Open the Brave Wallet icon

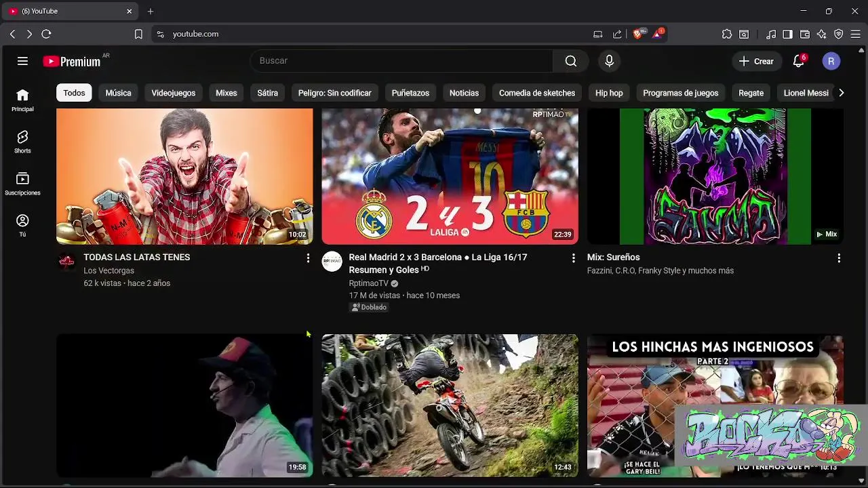click(805, 34)
